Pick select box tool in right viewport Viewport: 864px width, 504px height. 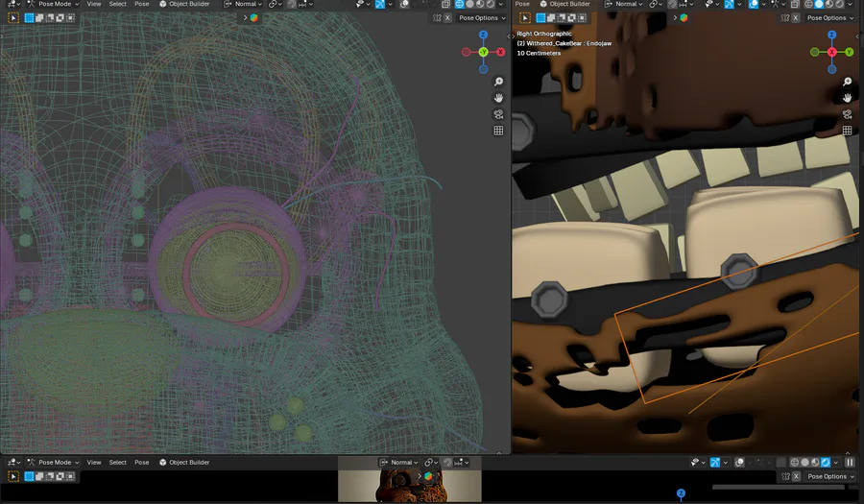pyautogui.click(x=525, y=17)
